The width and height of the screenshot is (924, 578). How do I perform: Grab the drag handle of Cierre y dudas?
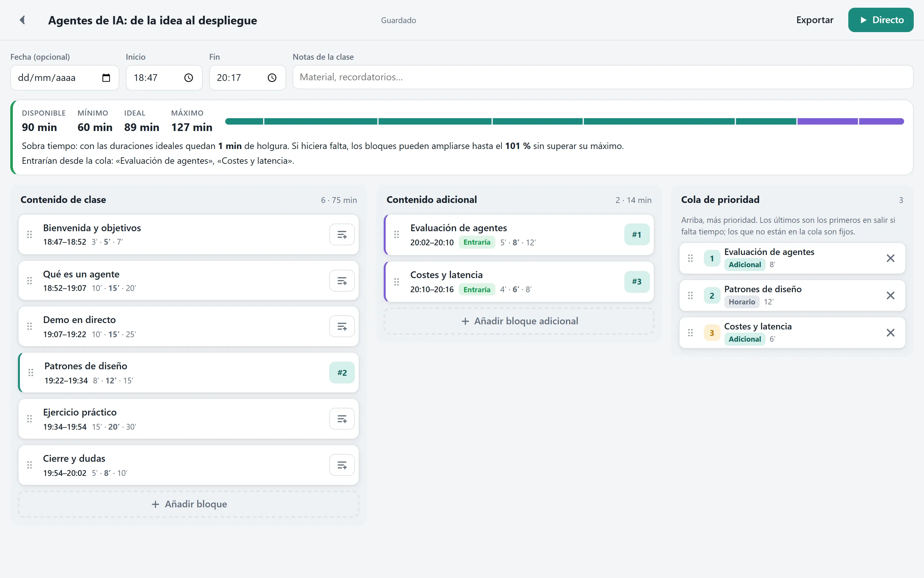(30, 465)
